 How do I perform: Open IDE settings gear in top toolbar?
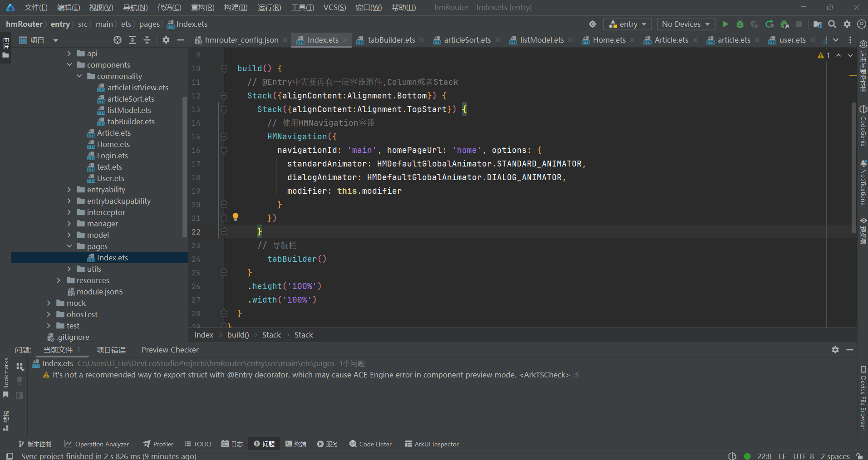[x=847, y=24]
